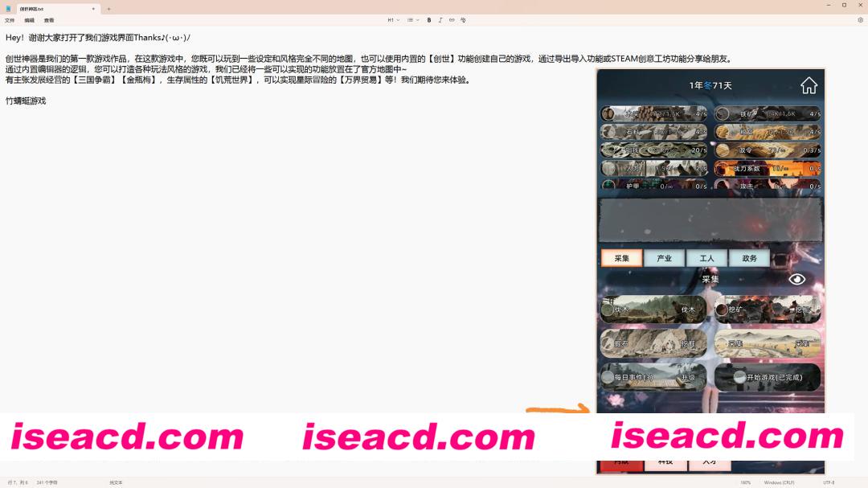Viewport: 868px width, 488px height.
Task: Toggle italic formatting in Notepad toolbar
Action: 440,20
